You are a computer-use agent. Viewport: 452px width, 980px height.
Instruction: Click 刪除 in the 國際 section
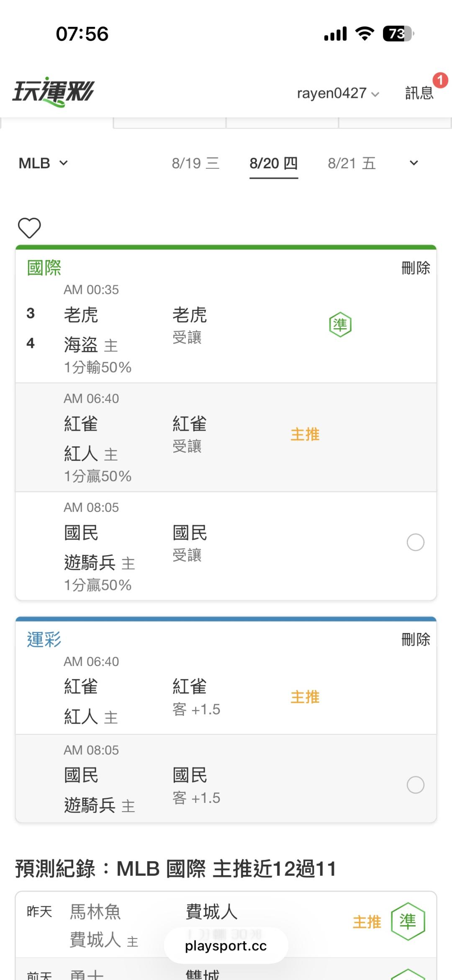pyautogui.click(x=416, y=268)
